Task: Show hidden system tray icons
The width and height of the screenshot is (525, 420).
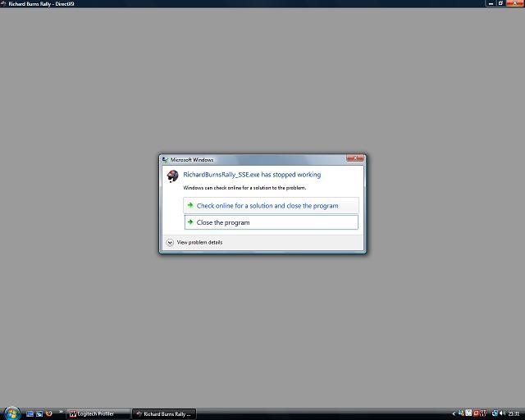Action: [x=454, y=413]
